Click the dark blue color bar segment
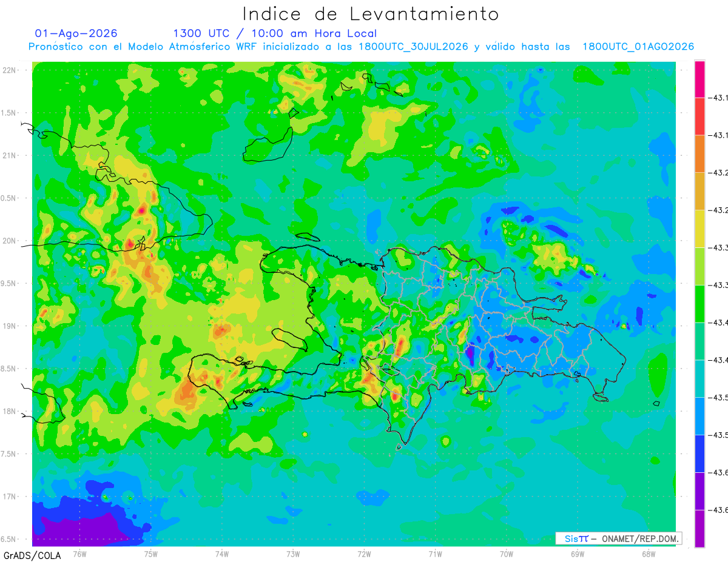The height and width of the screenshot is (562, 728). point(699,453)
